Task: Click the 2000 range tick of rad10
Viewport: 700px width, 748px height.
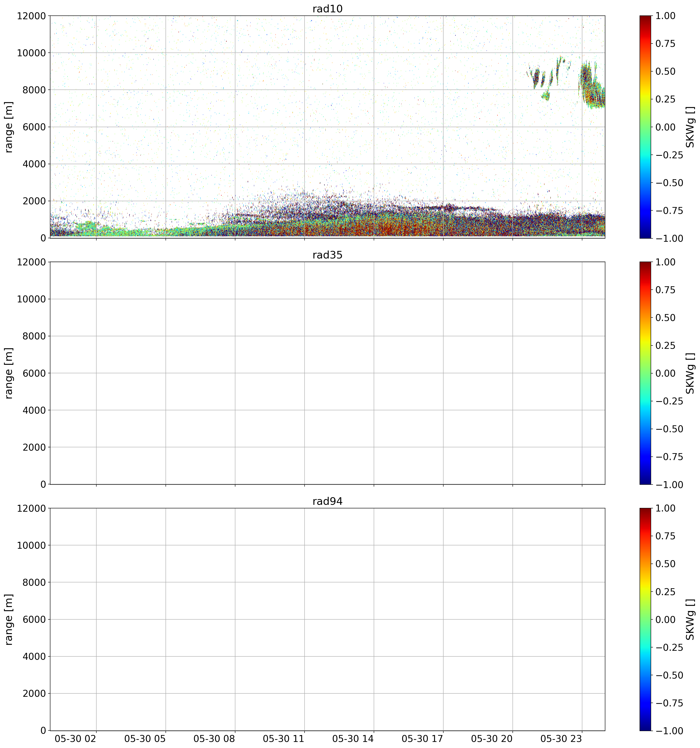Action: 34,201
